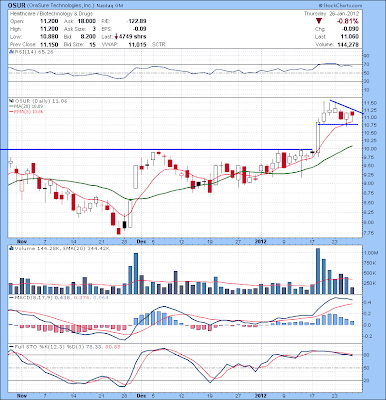This screenshot has width=386, height=400.
Task: Click the 11.50 label on the price axis
Action: [371, 103]
